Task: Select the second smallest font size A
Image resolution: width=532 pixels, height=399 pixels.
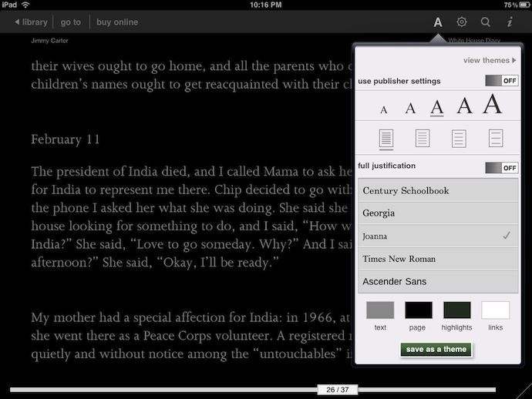Action: click(410, 109)
